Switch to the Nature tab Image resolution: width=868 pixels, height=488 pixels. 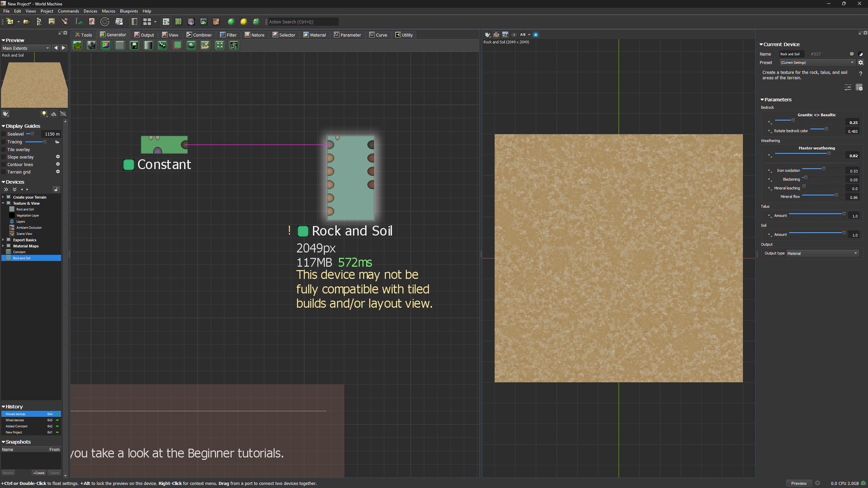pyautogui.click(x=255, y=35)
